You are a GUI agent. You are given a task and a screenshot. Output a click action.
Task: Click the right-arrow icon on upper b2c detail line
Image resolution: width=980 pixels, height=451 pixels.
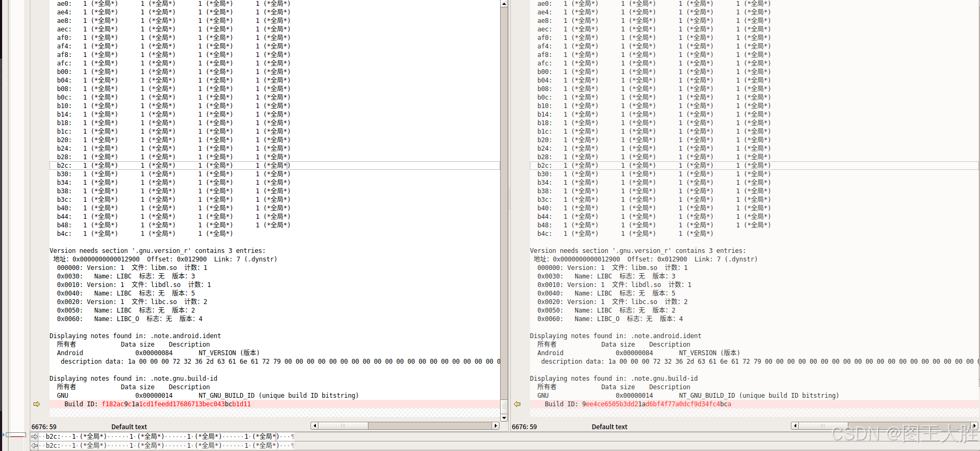[x=35, y=437]
